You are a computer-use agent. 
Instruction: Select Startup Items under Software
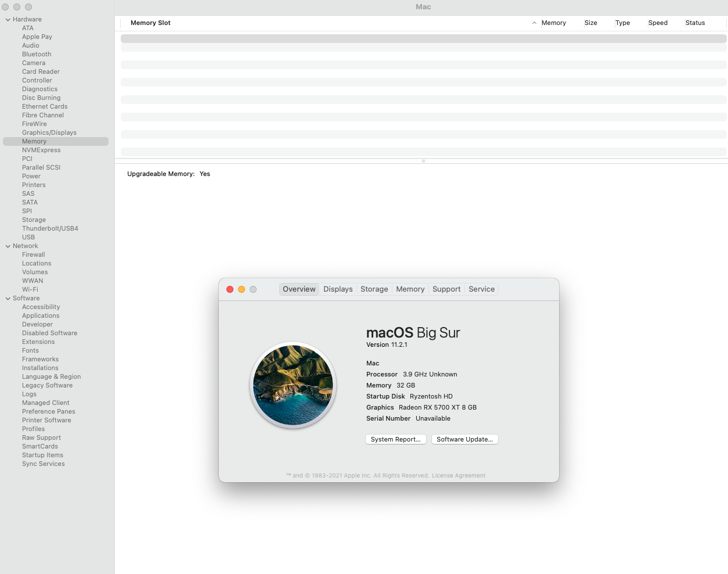42,455
